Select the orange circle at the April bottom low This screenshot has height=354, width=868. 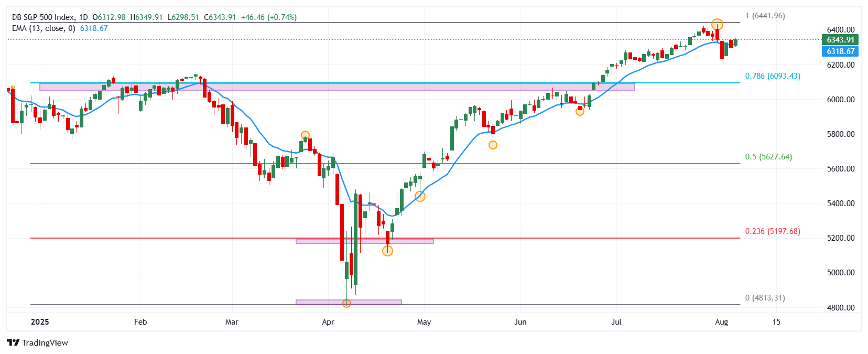346,303
